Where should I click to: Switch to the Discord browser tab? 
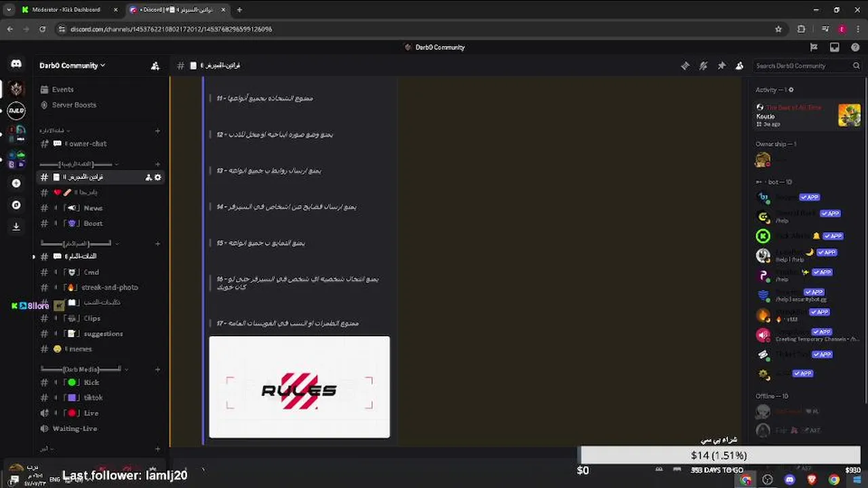pyautogui.click(x=176, y=9)
